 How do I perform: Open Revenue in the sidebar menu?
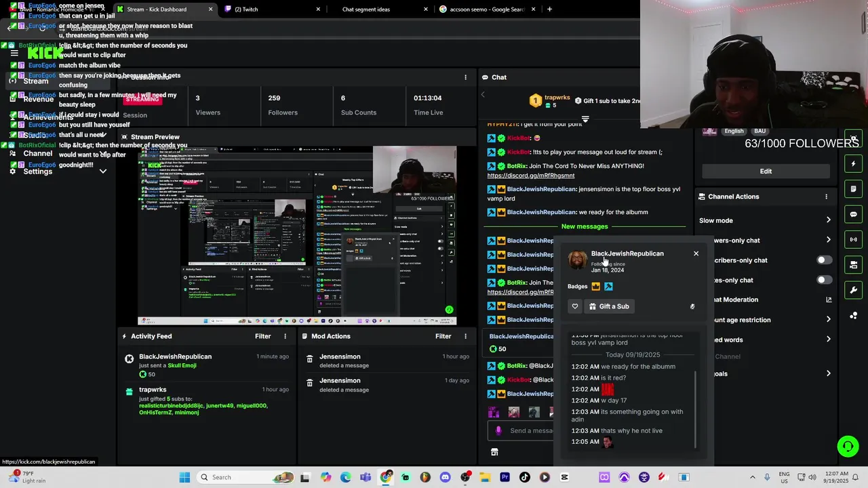pyautogui.click(x=39, y=99)
